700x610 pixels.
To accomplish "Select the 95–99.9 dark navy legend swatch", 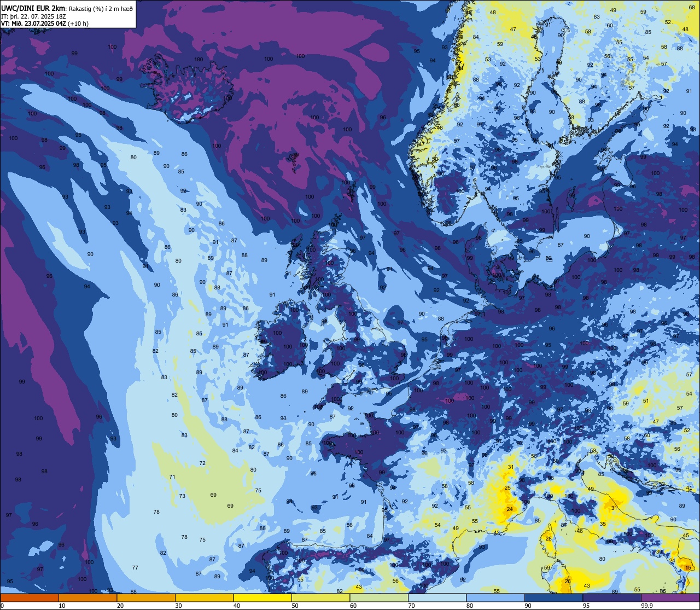I will 612,597.
